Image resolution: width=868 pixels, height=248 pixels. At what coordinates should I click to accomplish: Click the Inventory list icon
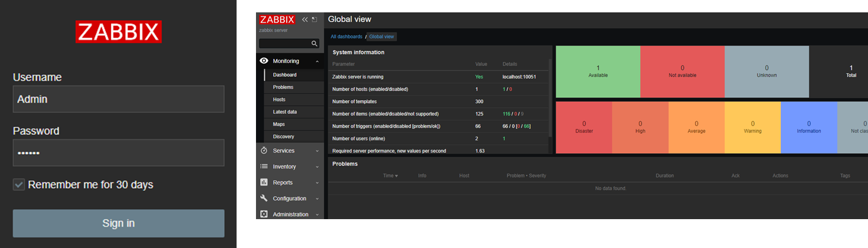[x=264, y=167]
